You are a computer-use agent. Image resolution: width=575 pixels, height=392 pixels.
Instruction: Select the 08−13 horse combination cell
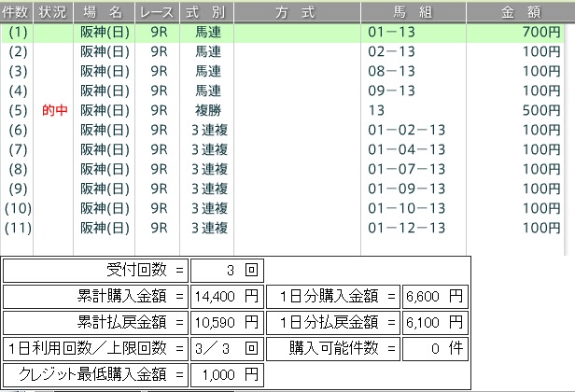coord(392,71)
